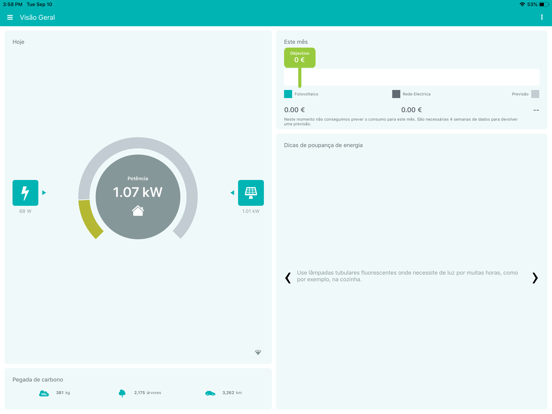Viewport: 552px width, 414px height.
Task: Tap the Hoje card heading
Action: coord(18,42)
